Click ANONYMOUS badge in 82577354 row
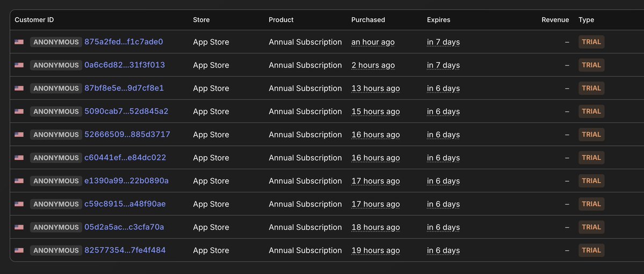This screenshot has height=274, width=644. pos(56,250)
